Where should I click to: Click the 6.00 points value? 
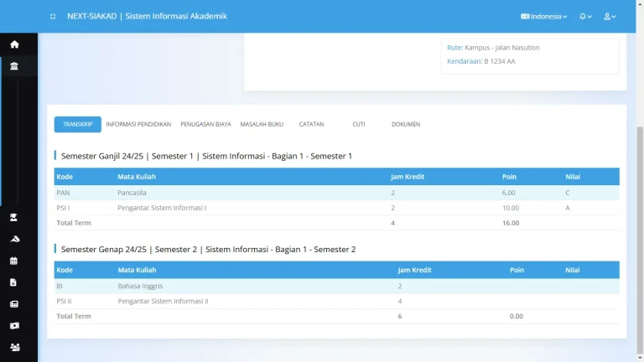(x=508, y=193)
